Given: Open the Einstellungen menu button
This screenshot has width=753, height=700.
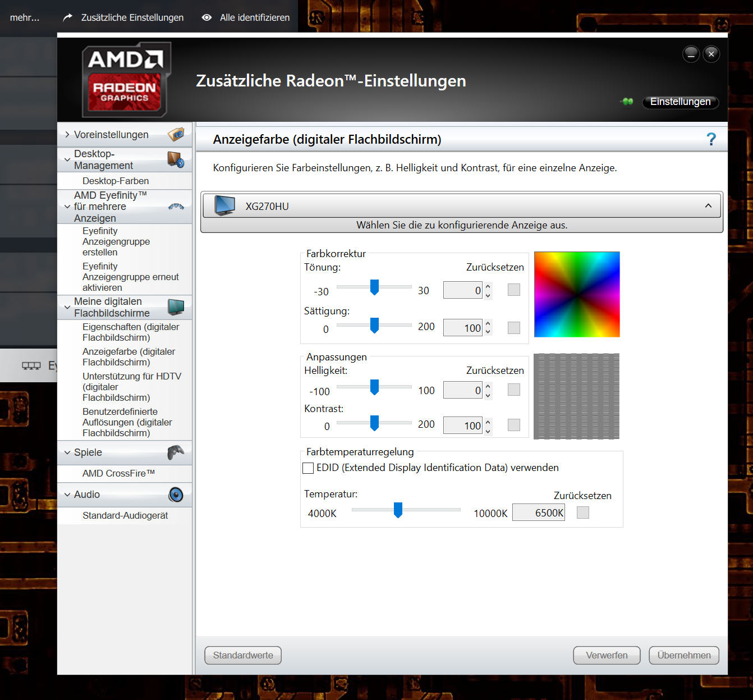Looking at the screenshot, I should coord(680,102).
